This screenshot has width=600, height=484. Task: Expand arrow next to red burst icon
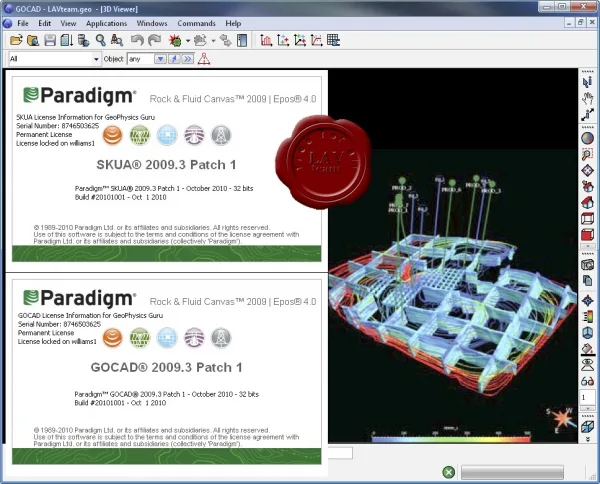188,41
